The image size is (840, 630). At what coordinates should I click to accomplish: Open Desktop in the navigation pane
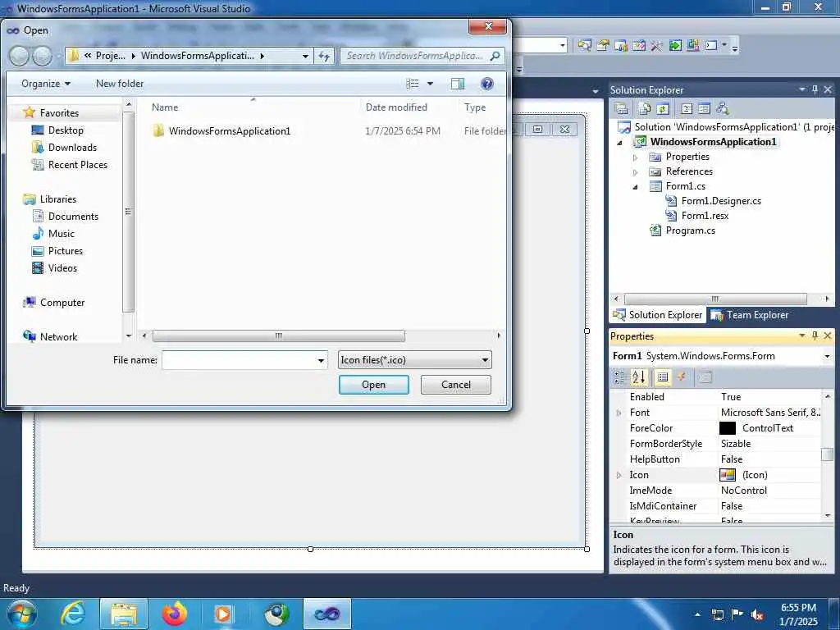pos(66,130)
